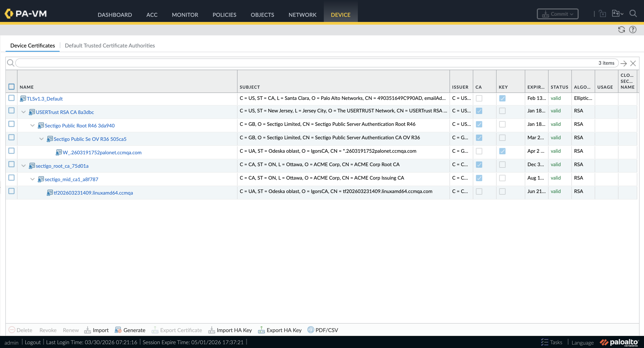Collapse the Sectigo Public Root R46 node
644x348 pixels.
pyautogui.click(x=32, y=126)
